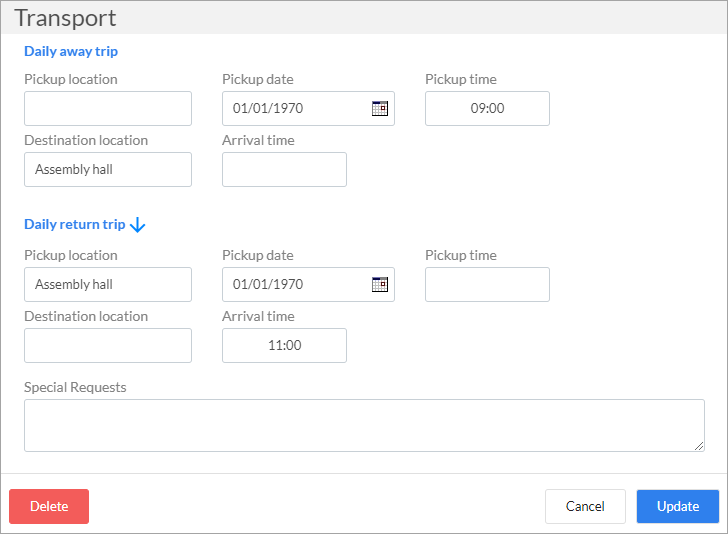Click the Cancel button
The image size is (728, 534).
pyautogui.click(x=585, y=506)
